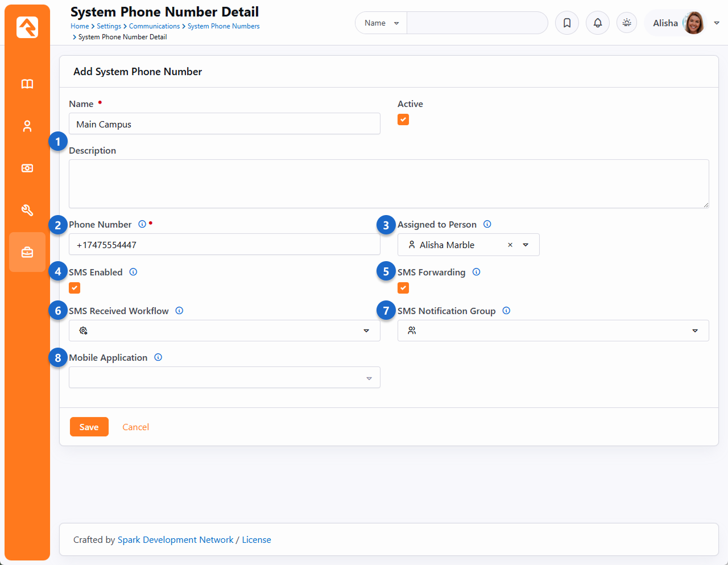Open the book icon in sidebar
The height and width of the screenshot is (565, 728).
(27, 84)
